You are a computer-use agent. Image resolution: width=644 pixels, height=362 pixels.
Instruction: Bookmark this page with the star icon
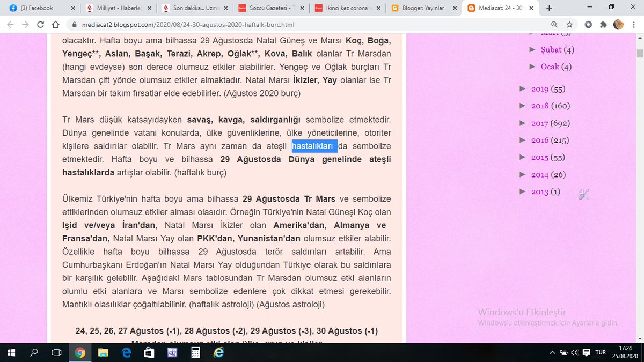point(569,25)
